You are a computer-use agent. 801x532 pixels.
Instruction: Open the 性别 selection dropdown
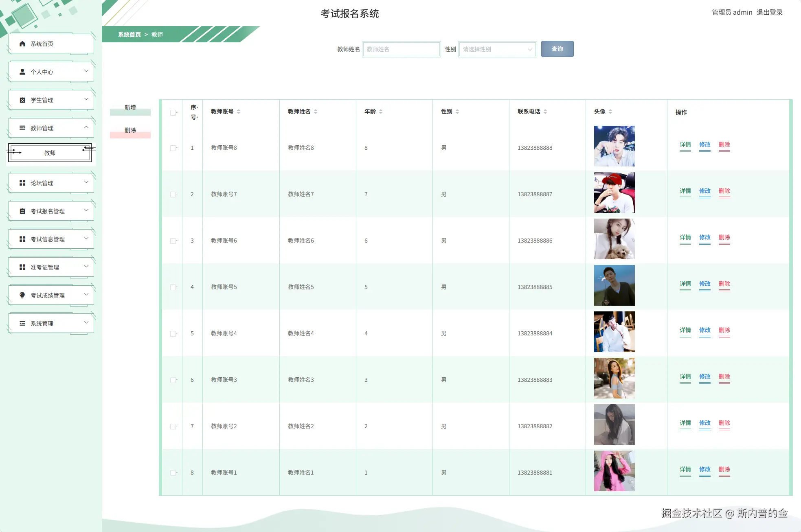(x=497, y=49)
